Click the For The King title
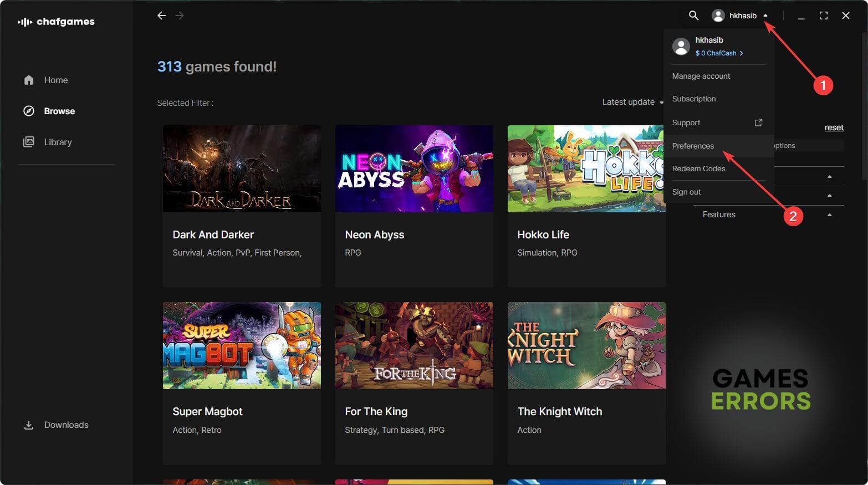This screenshot has height=485, width=868. point(376,411)
